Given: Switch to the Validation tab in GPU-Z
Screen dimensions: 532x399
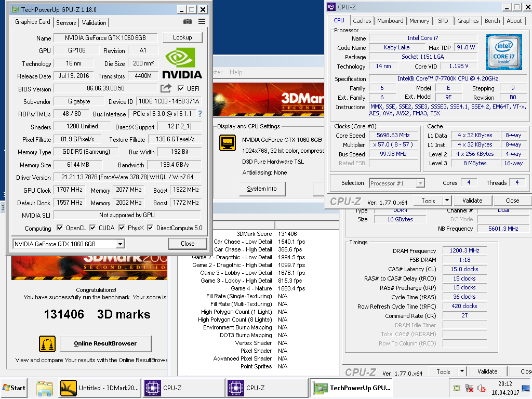Looking at the screenshot, I should (x=94, y=23).
